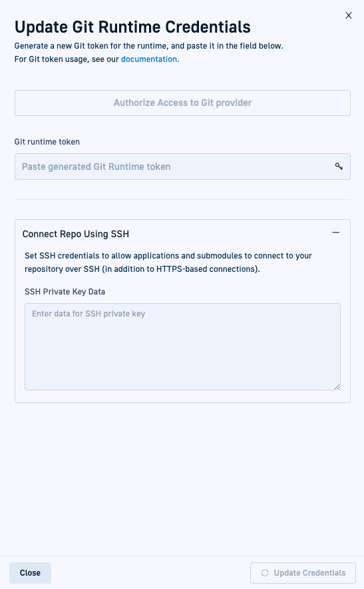Click the SSH credentials description paragraph
The height and width of the screenshot is (589, 364).
168,263
